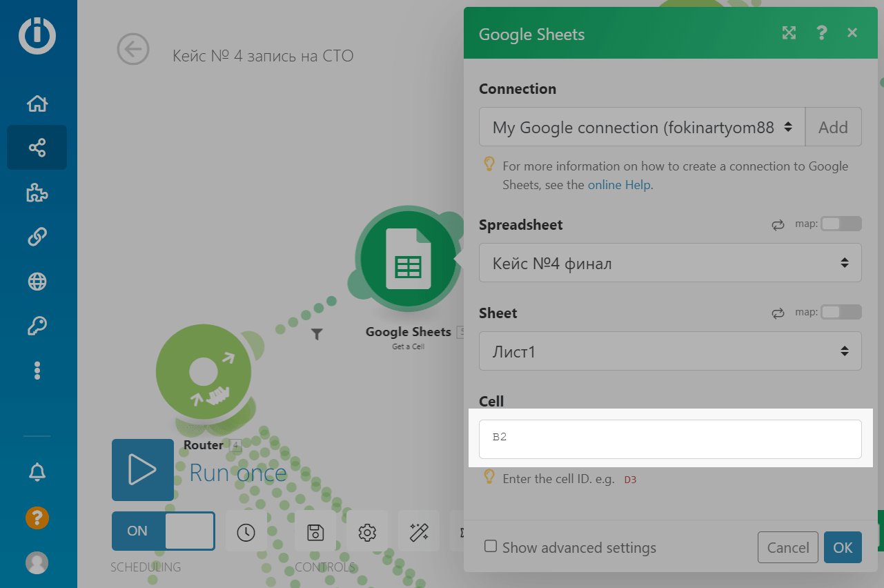
Task: Click the Cell input field containing B2
Action: pyautogui.click(x=669, y=439)
